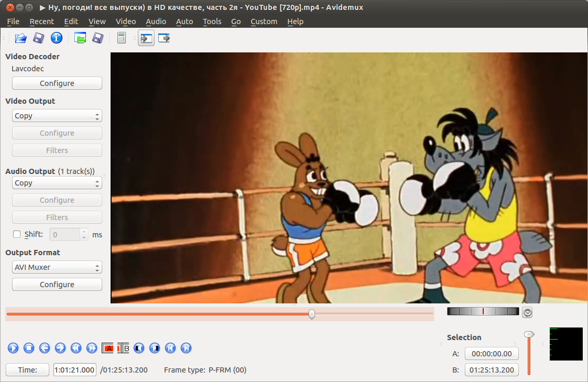
Task: Save video floppy icon in toolbar
Action: [39, 38]
